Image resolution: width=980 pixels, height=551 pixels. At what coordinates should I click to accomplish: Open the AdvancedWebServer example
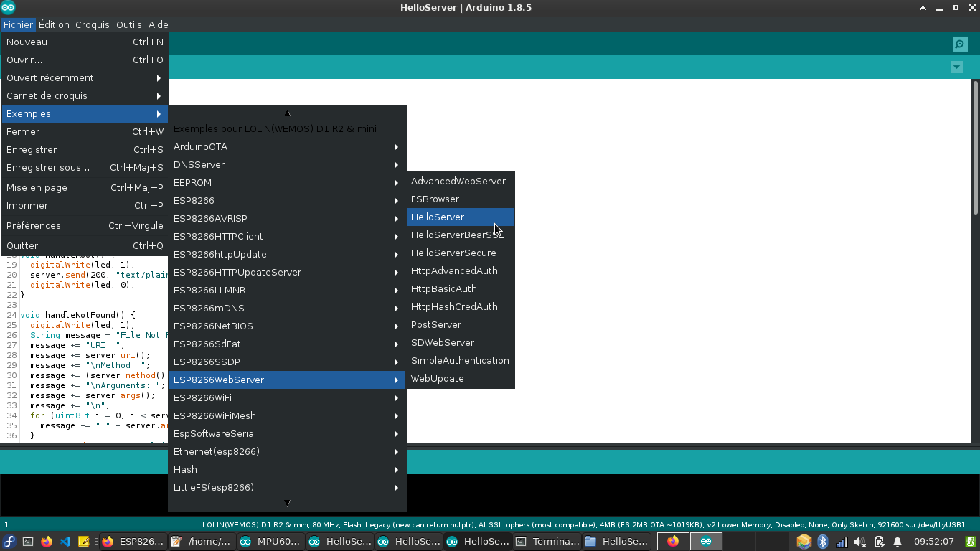[460, 182]
